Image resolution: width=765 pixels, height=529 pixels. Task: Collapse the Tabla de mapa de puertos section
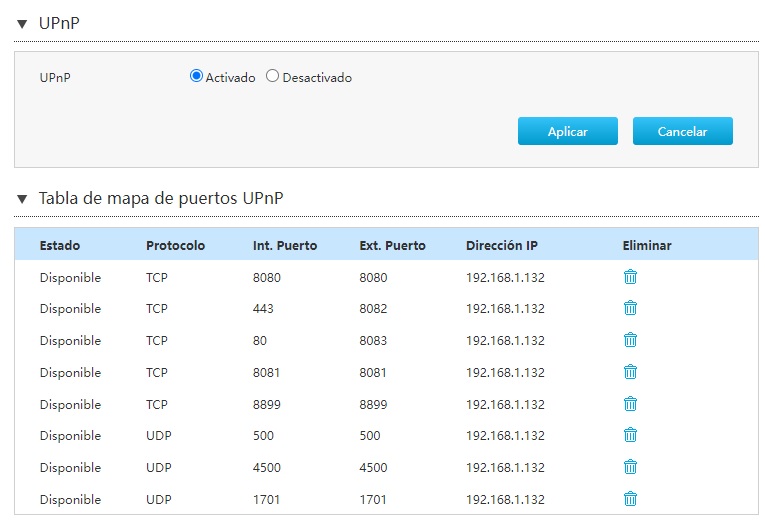coord(21,199)
